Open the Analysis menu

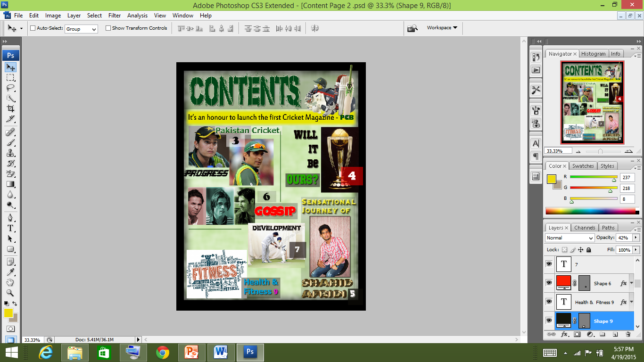[x=137, y=16]
